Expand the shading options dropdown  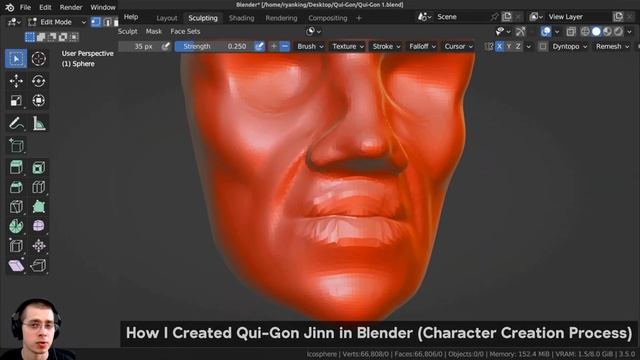point(629,31)
